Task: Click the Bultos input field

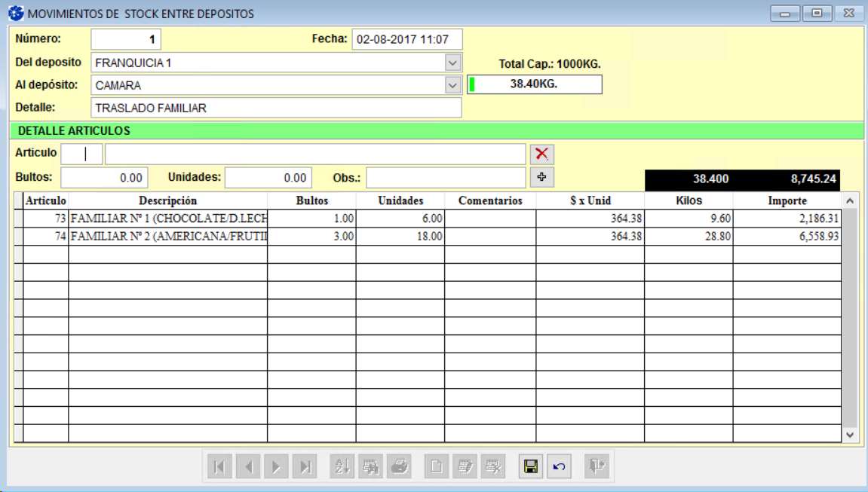Action: [103, 178]
